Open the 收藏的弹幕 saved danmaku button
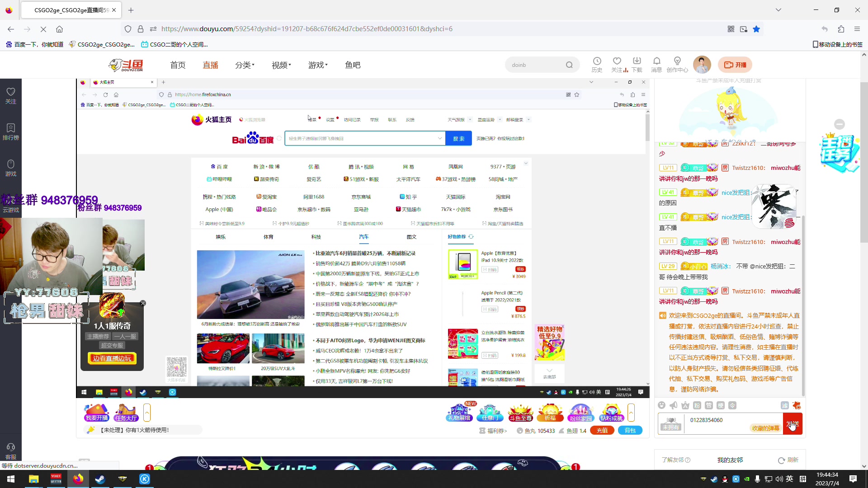Viewport: 868px width, 488px height. point(766,428)
